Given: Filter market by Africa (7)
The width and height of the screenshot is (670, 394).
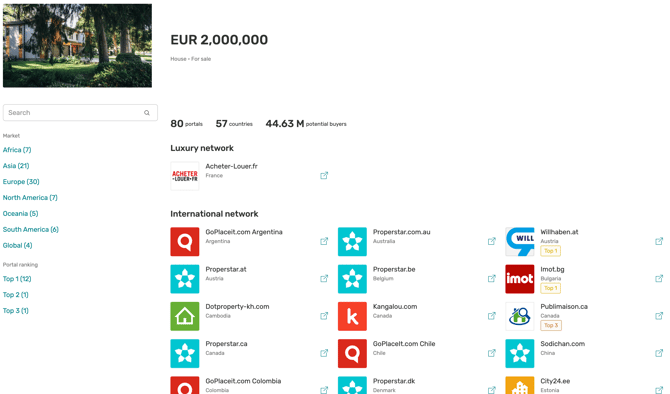Looking at the screenshot, I should [17, 150].
